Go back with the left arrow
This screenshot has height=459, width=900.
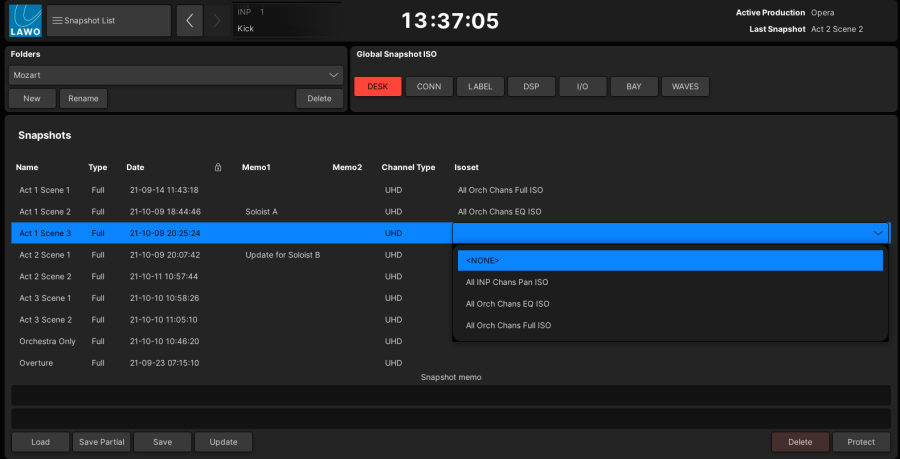click(189, 20)
